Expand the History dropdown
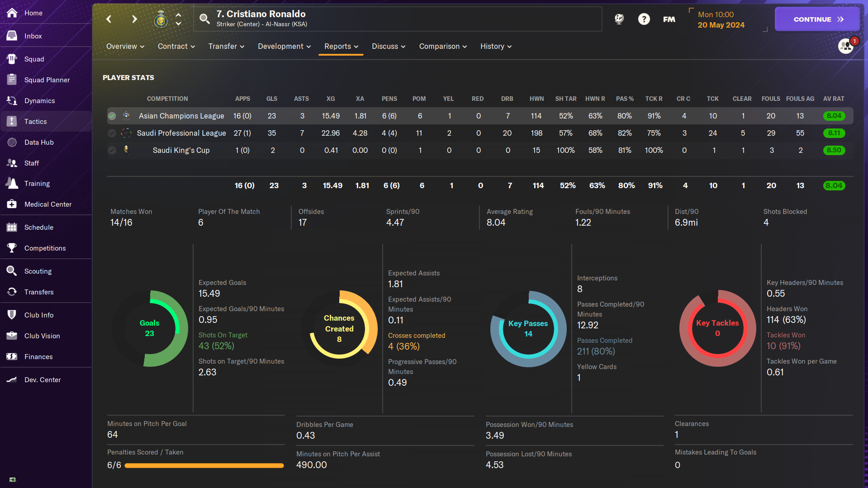Screen dimensions: 868x488 (496, 46)
